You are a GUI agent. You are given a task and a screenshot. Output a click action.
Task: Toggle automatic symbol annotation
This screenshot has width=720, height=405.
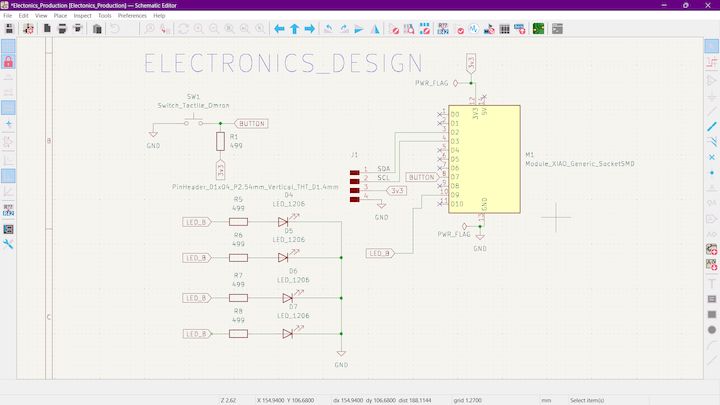pyautogui.click(x=8, y=210)
